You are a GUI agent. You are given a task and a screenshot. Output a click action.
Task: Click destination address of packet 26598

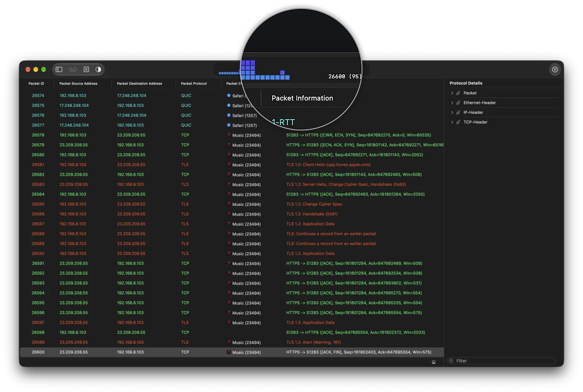131,332
